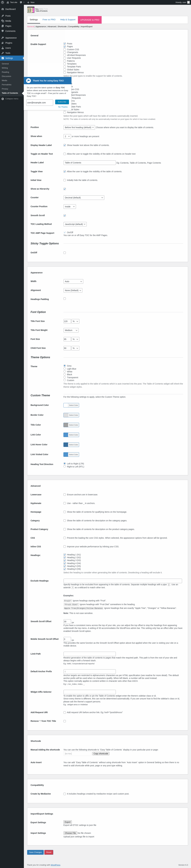This screenshot has height=868, width=191.
Task: Open Test site in the admin bar
Action: click(12, 2)
